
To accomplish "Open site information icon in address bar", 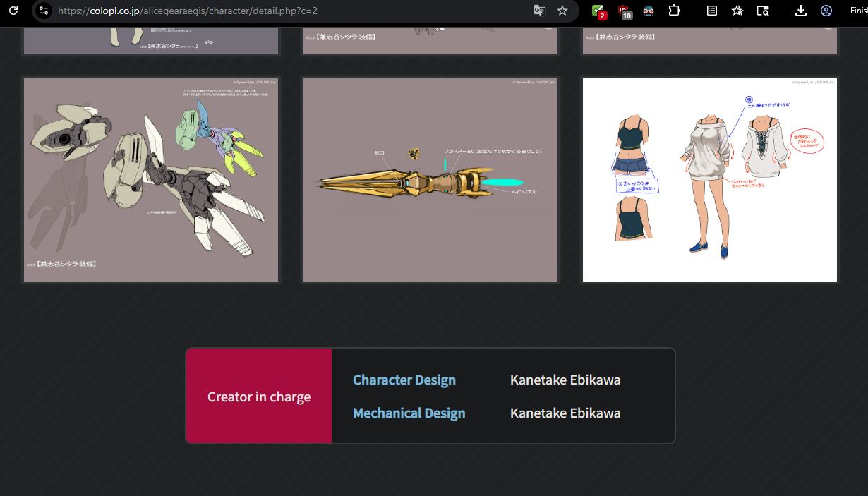I will (x=44, y=11).
